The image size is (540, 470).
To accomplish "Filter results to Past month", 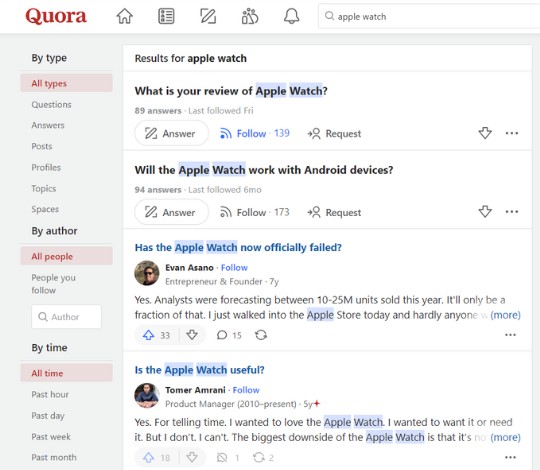I will (x=54, y=457).
